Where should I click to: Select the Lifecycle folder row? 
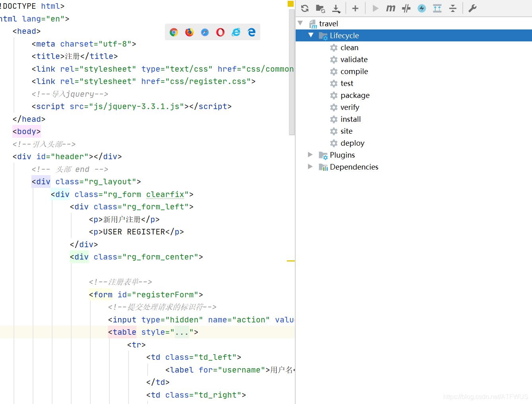point(414,35)
